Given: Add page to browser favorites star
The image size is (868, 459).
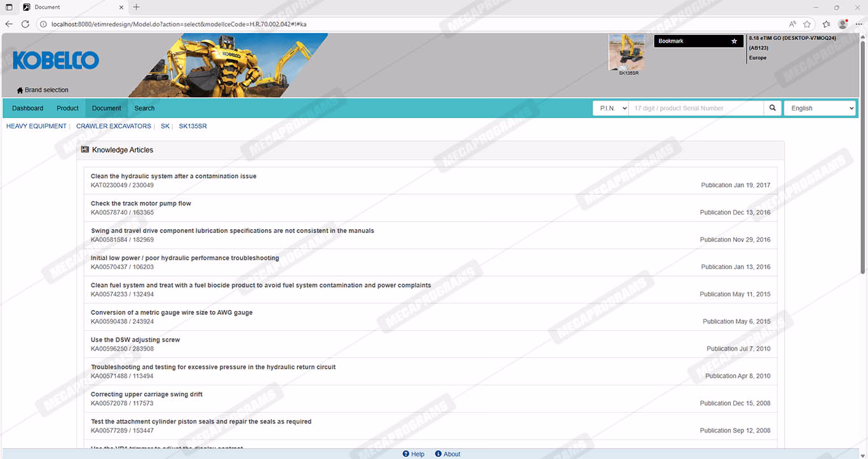Looking at the screenshot, I should (x=807, y=24).
